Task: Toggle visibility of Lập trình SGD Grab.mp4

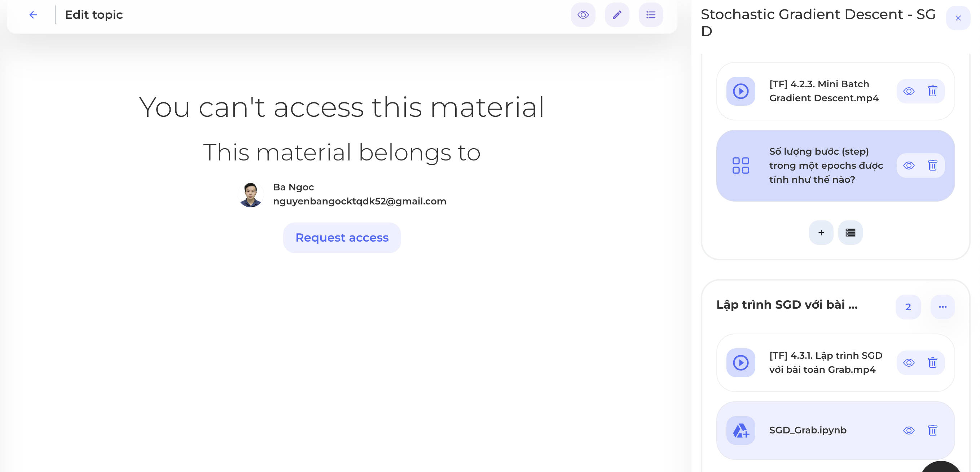Action: tap(909, 363)
